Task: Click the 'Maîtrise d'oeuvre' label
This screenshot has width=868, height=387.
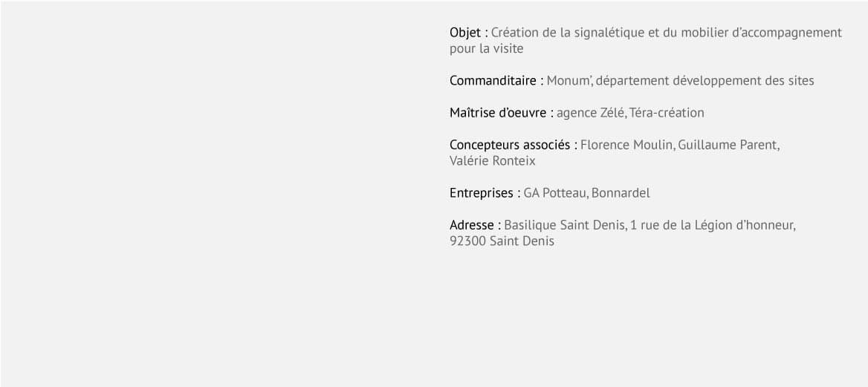Action: (x=498, y=113)
